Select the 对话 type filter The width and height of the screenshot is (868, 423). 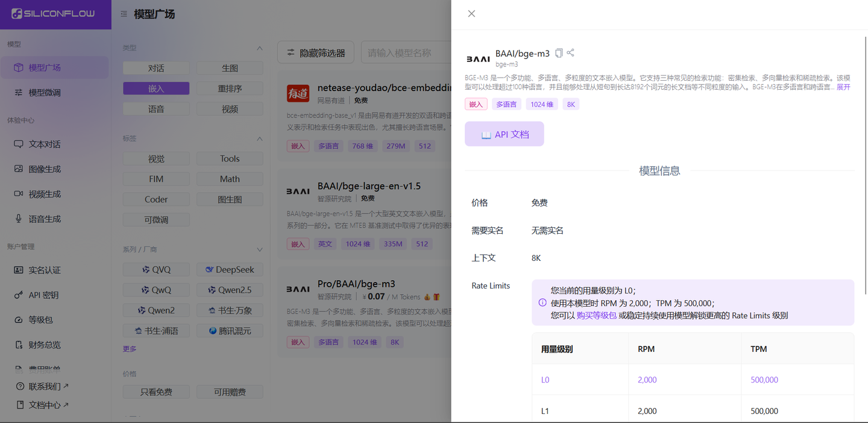[156, 68]
